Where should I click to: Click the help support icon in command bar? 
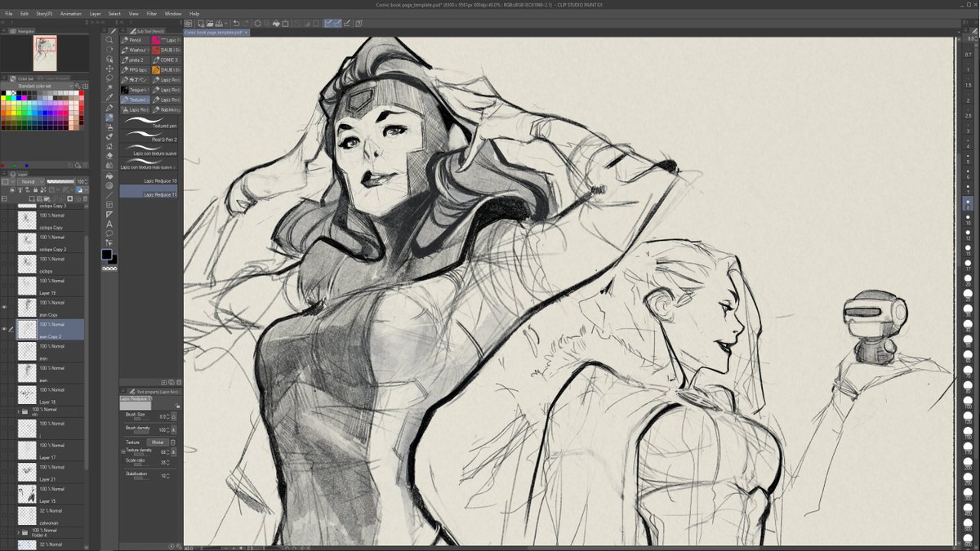[359, 24]
